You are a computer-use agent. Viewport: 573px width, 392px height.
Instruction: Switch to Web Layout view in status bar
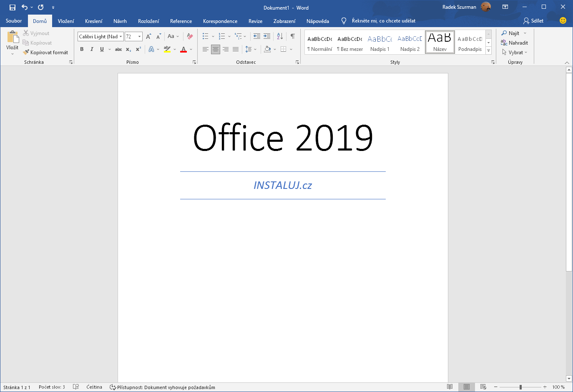(x=483, y=387)
